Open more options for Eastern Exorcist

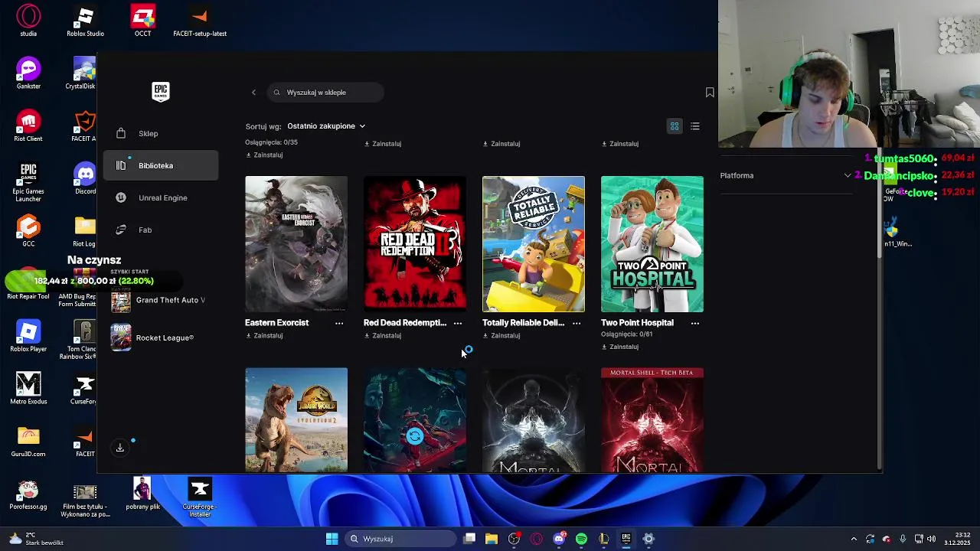click(339, 323)
